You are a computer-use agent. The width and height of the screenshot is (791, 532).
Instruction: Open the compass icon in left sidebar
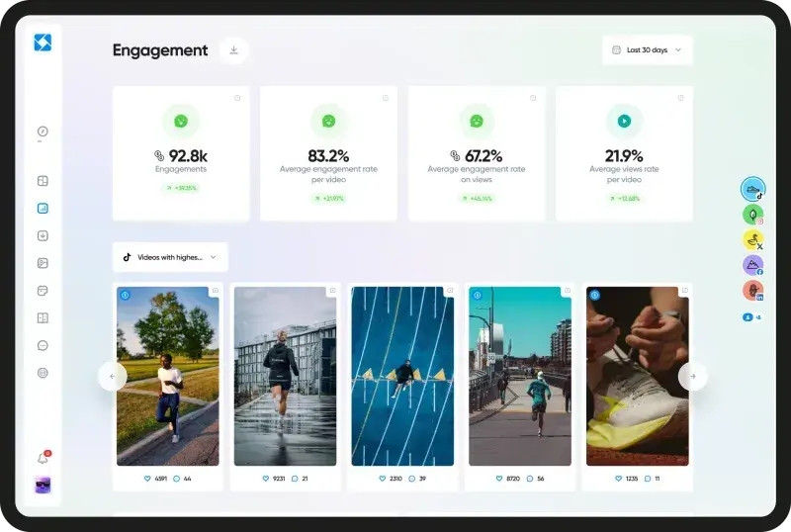pos(43,132)
